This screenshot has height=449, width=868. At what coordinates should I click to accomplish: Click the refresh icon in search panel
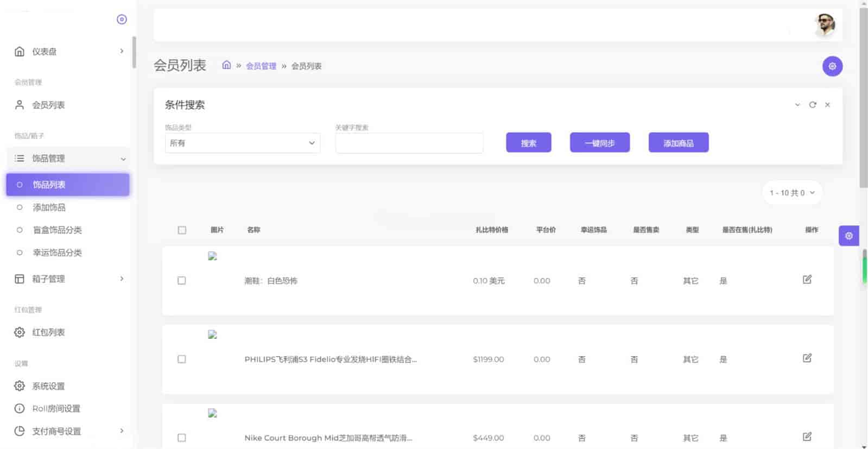coord(812,105)
